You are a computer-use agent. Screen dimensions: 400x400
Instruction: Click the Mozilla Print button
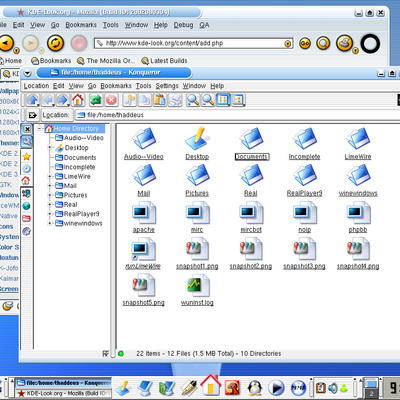(x=345, y=43)
